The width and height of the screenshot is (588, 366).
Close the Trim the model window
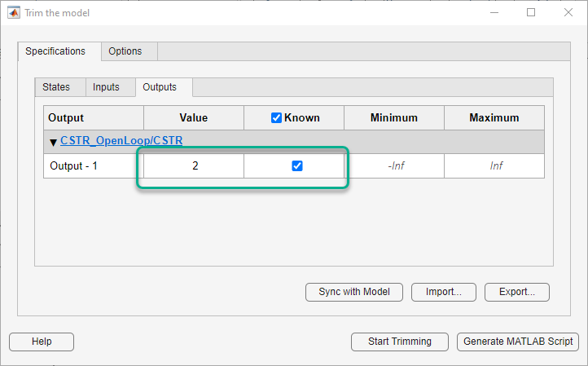pyautogui.click(x=568, y=13)
